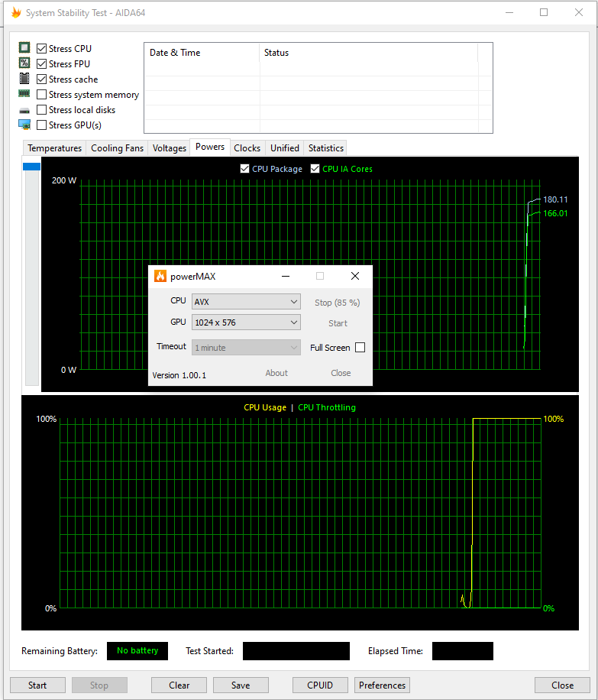Viewport: 598px width, 700px height.
Task: Click the CPU chip icon beside Stress CPU
Action: click(x=24, y=47)
